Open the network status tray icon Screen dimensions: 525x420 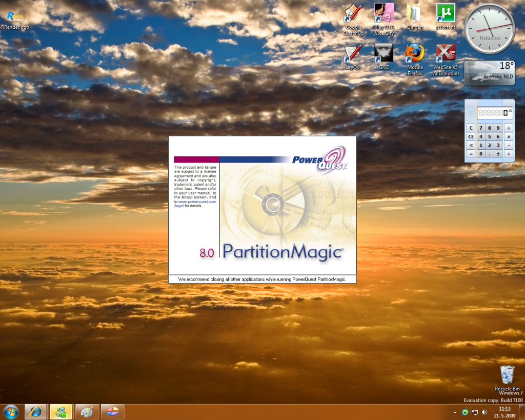click(x=475, y=412)
